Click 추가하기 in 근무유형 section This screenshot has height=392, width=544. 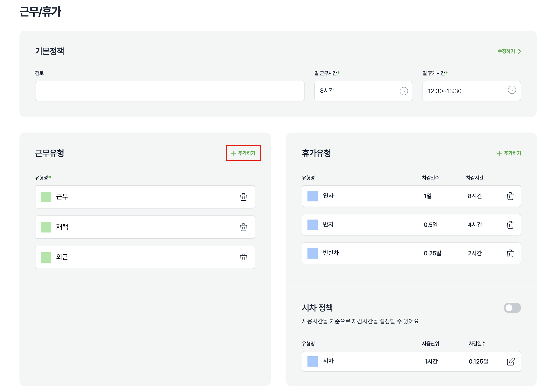coord(243,153)
